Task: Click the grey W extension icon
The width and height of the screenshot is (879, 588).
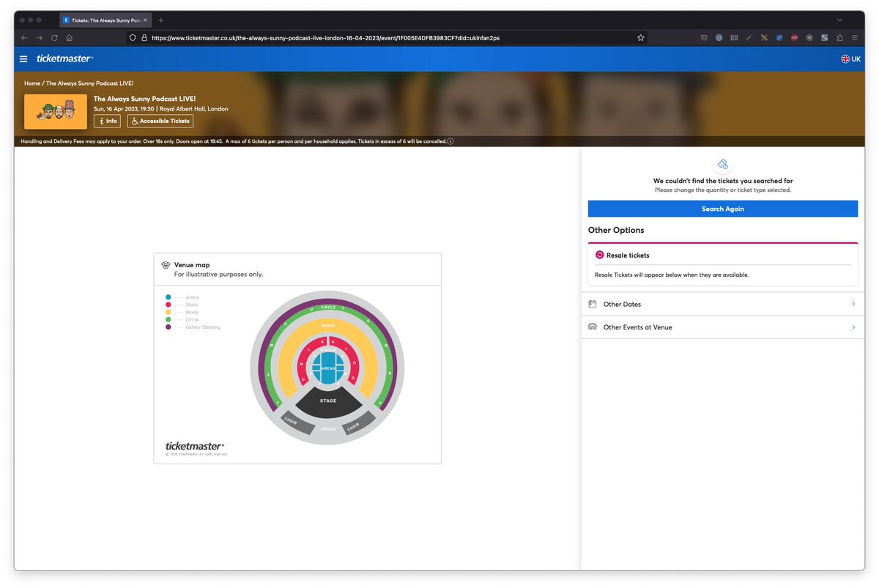Action: 809,37
